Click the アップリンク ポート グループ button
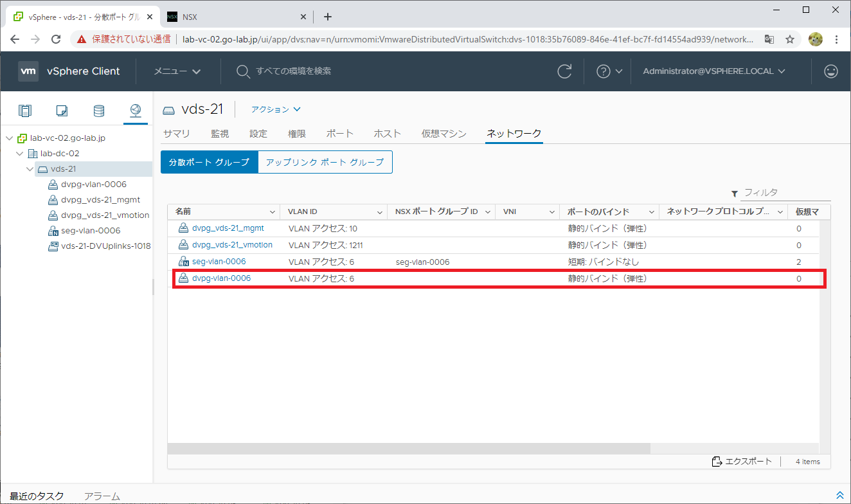This screenshot has height=504, width=851. click(325, 163)
